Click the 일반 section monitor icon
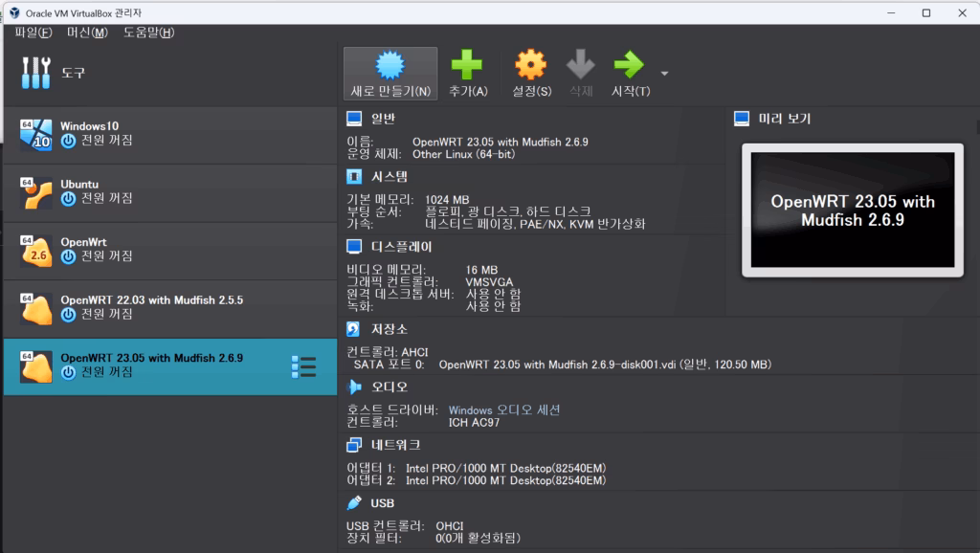Image resolution: width=980 pixels, height=553 pixels. point(354,118)
